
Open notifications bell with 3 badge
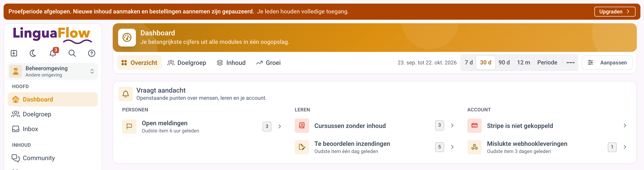pyautogui.click(x=53, y=53)
